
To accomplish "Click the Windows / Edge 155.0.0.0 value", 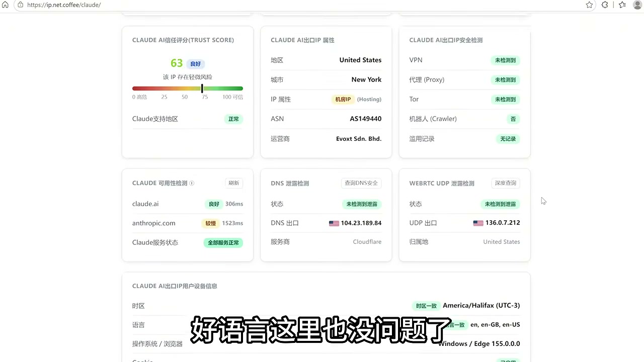I will [x=479, y=344].
